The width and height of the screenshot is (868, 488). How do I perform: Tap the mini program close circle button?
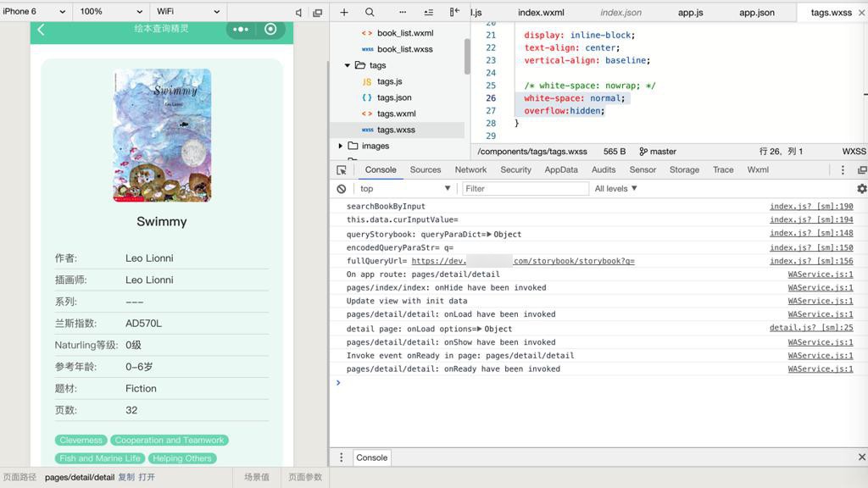point(270,29)
